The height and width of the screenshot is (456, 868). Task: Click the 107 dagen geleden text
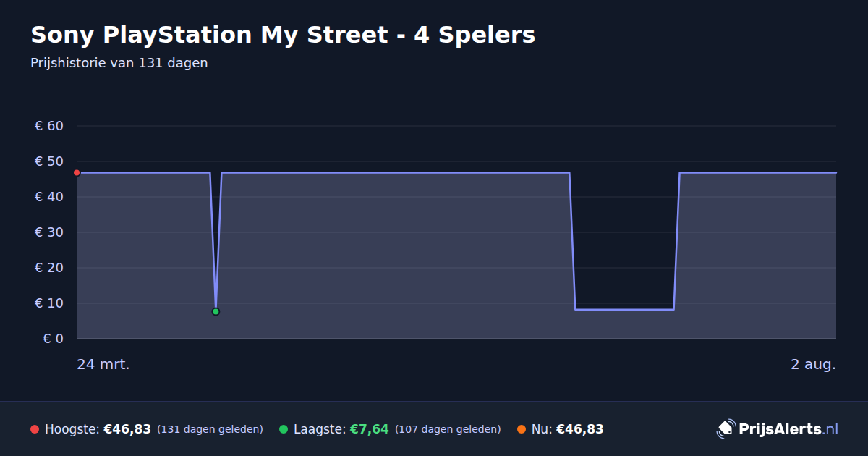pyautogui.click(x=448, y=429)
